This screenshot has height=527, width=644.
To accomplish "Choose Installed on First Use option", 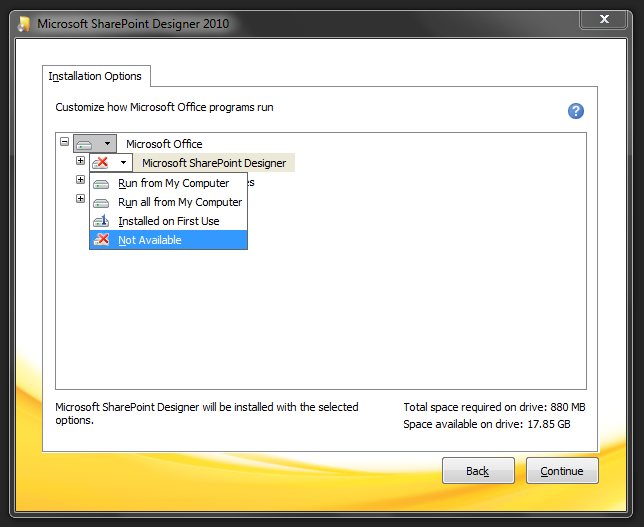I will tap(168, 221).
